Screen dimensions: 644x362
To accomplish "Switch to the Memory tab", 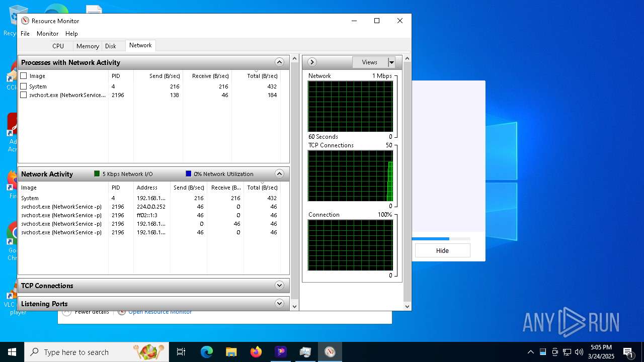I will point(88,46).
